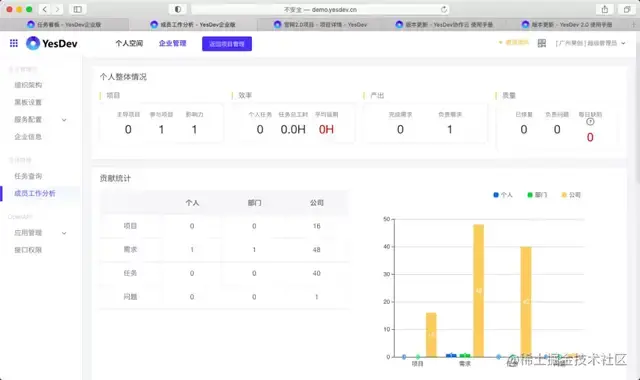
Task: Toggle the Safari sidebar button
Action: pos(77,9)
